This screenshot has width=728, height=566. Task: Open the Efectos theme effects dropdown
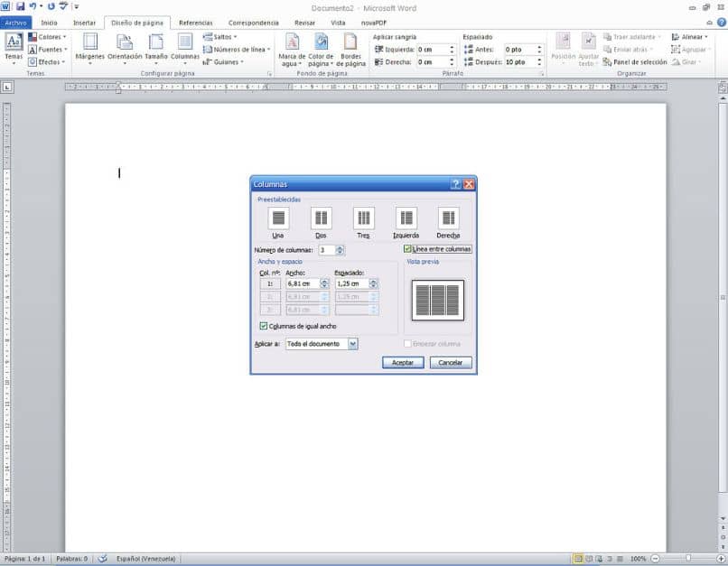[46, 61]
